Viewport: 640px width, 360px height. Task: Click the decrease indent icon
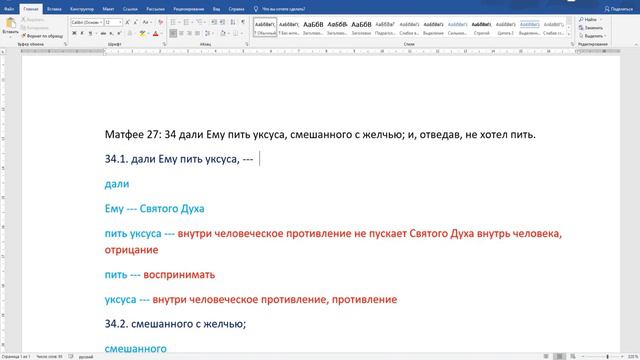[x=214, y=22]
